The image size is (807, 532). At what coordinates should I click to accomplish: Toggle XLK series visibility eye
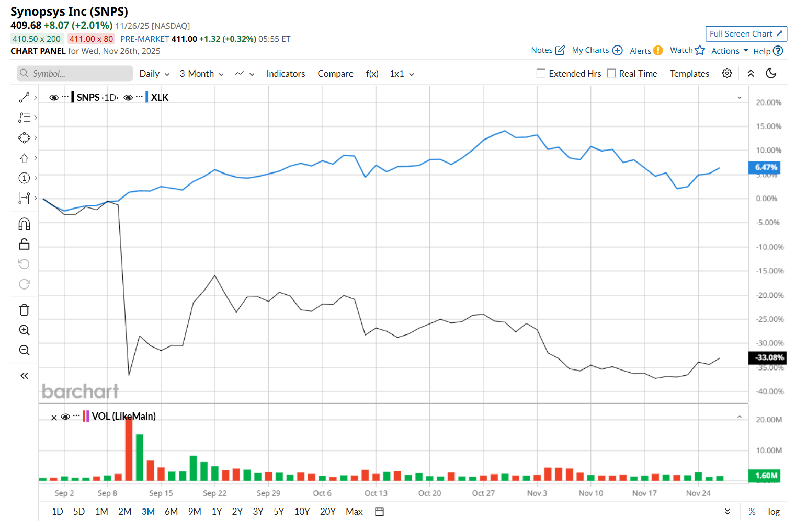pos(128,98)
